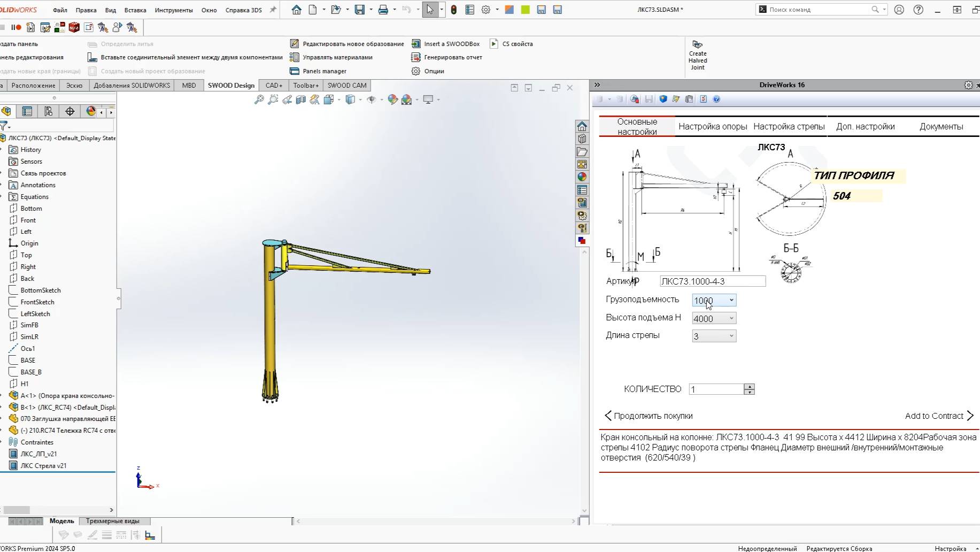The width and height of the screenshot is (980, 552).
Task: Click the Print icon in the top toolbar
Action: [383, 10]
